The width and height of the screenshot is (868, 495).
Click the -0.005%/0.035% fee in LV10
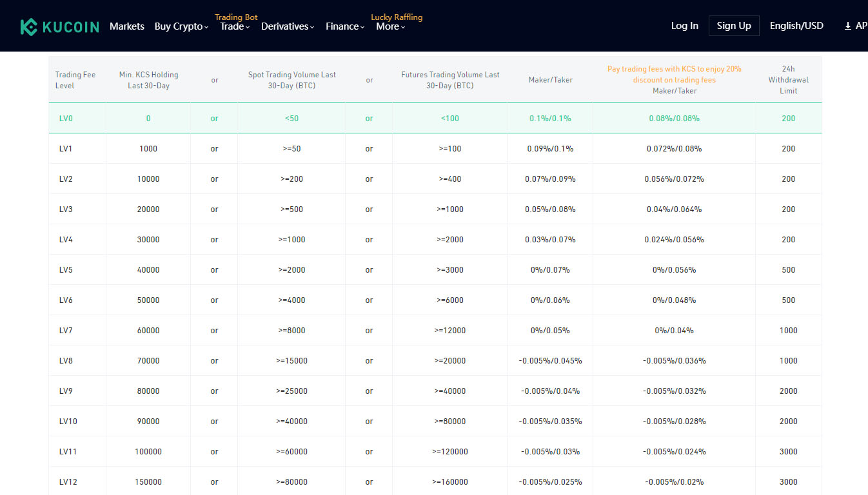coord(550,422)
